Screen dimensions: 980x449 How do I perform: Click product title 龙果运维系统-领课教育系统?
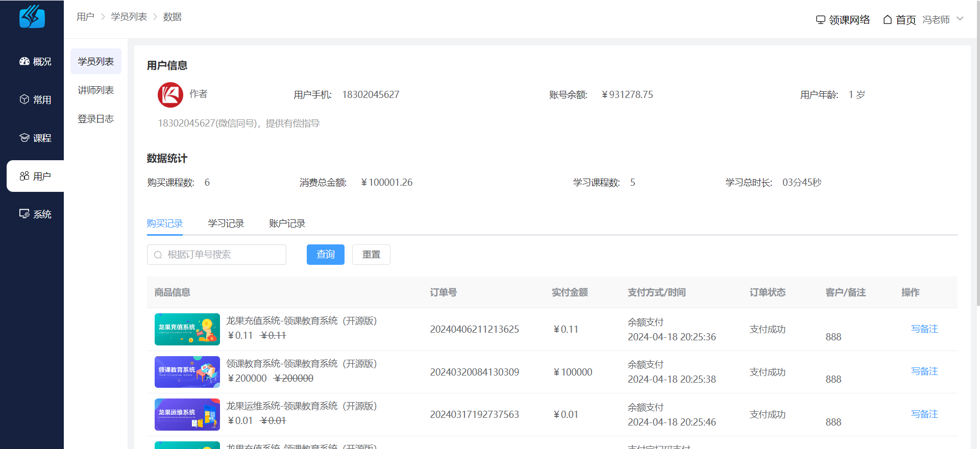pyautogui.click(x=302, y=406)
